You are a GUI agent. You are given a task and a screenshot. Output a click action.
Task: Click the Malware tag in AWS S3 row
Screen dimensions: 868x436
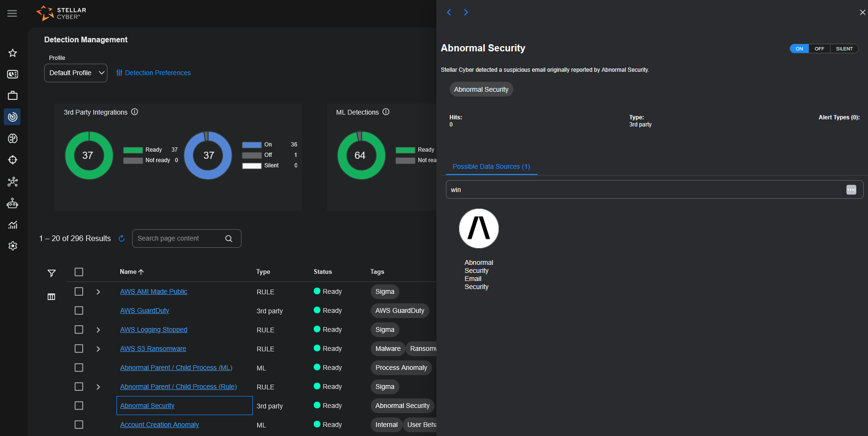(x=388, y=349)
